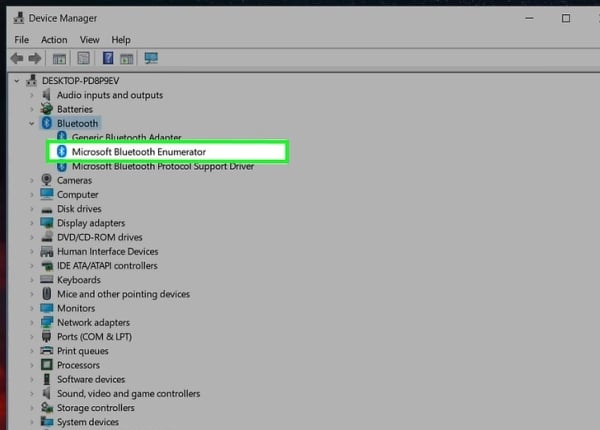Open the Help menu
This screenshot has width=600, height=430.
click(x=121, y=40)
